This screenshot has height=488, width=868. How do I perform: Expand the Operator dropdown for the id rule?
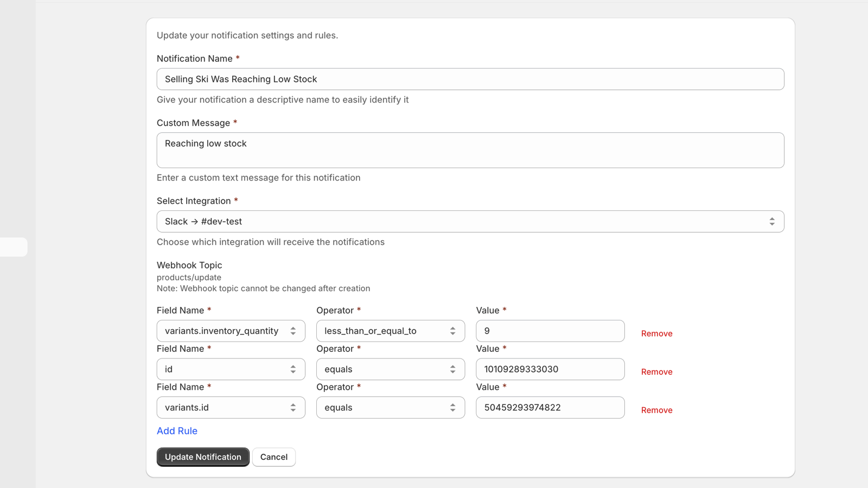coord(390,369)
